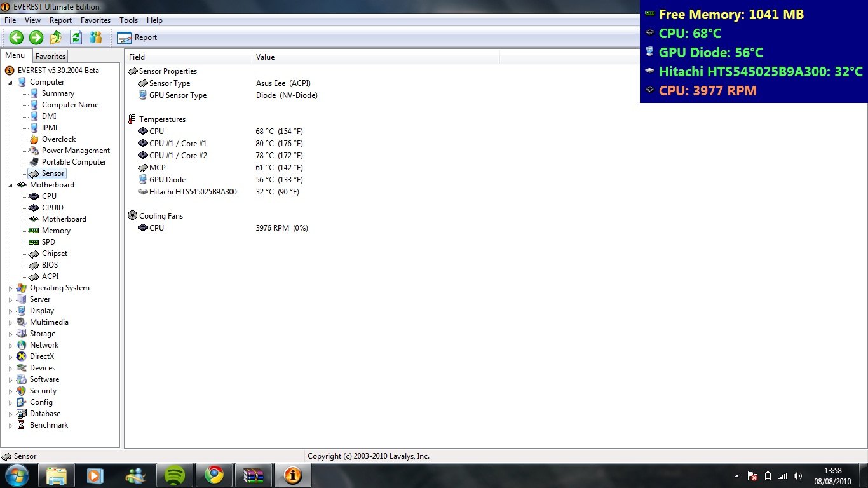Expand the Devices branch
The height and width of the screenshot is (488, 868).
pos(10,368)
